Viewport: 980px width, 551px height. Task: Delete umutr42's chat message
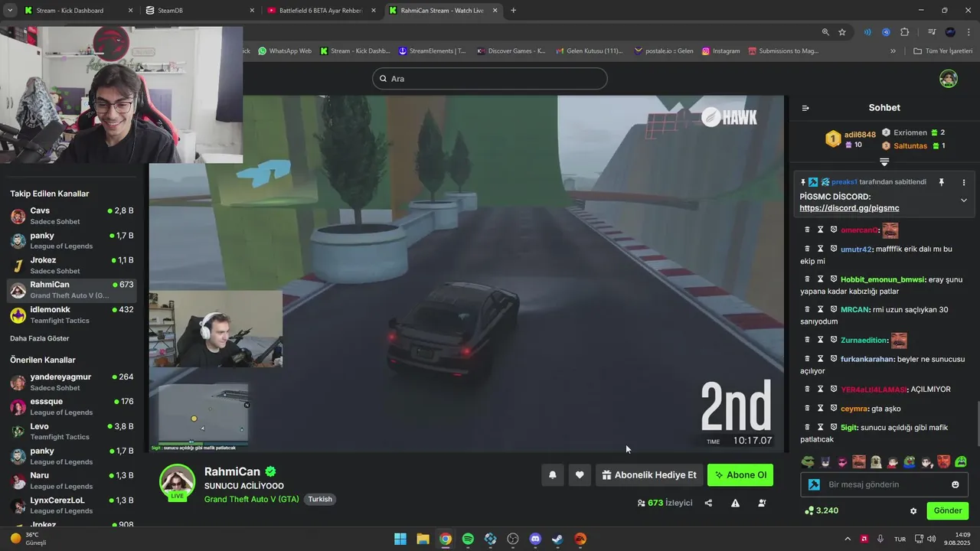point(807,249)
